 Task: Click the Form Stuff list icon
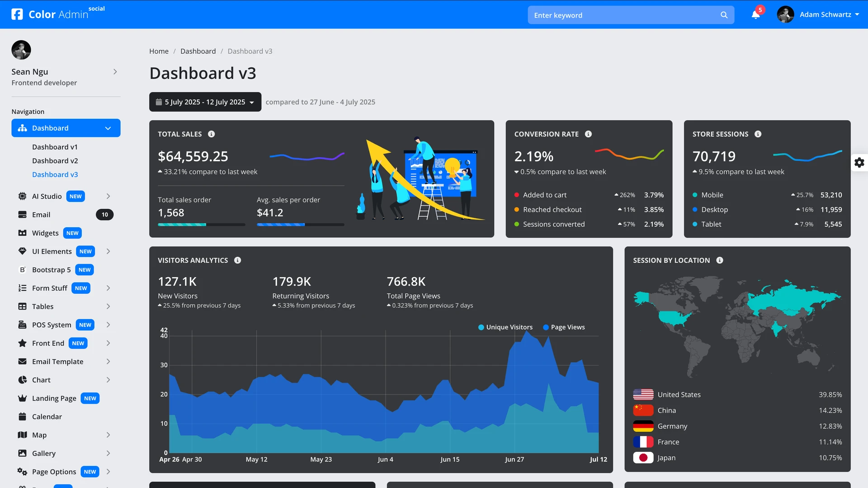point(22,288)
